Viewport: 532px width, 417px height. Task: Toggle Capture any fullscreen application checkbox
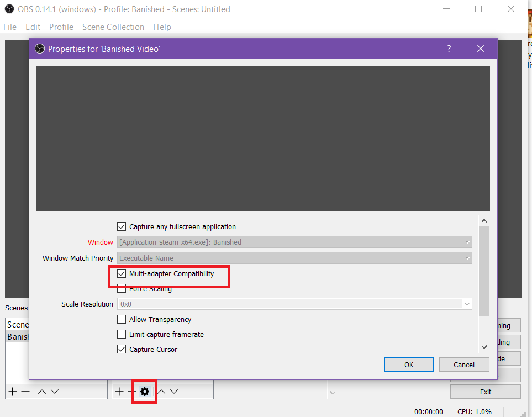coord(122,226)
